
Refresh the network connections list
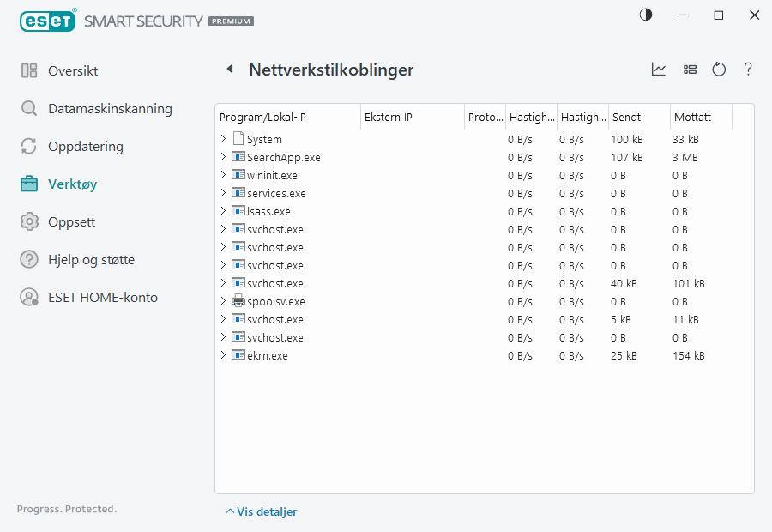719,70
